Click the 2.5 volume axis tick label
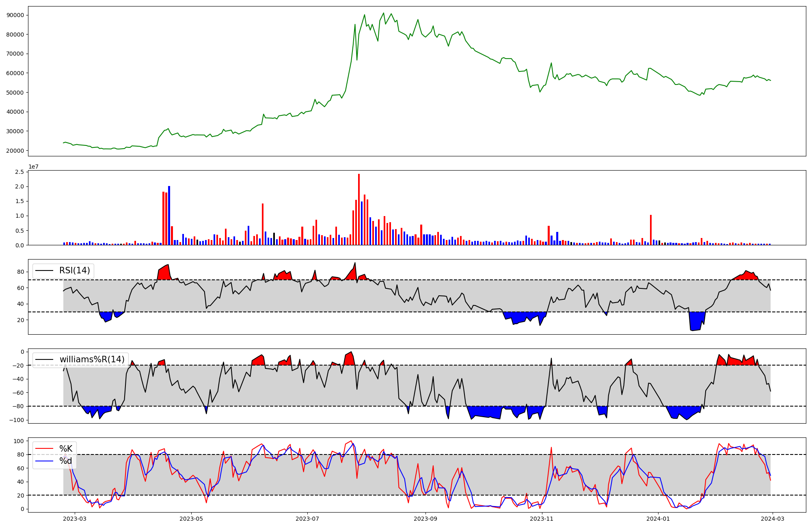This screenshot has width=812, height=528. (x=19, y=172)
